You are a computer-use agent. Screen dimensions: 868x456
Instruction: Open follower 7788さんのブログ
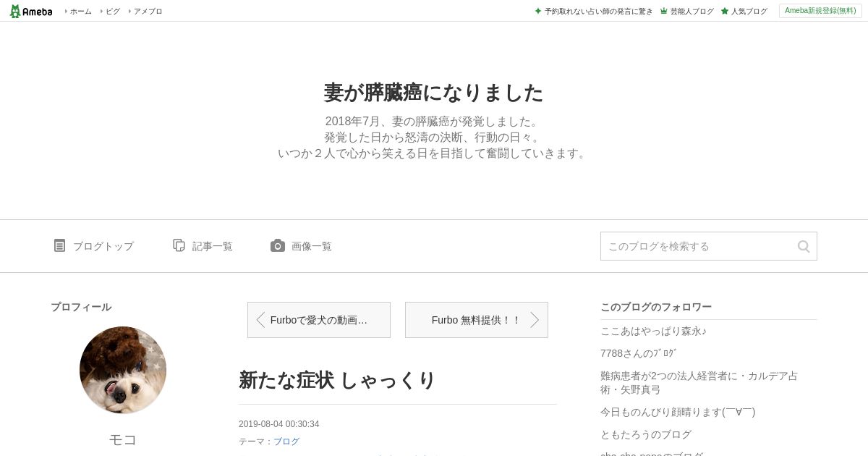(x=638, y=353)
